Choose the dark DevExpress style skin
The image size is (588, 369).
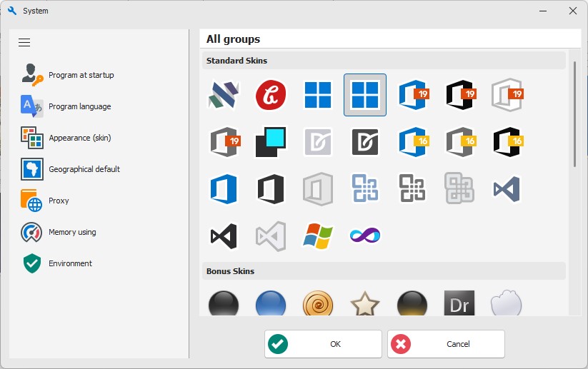click(365, 141)
